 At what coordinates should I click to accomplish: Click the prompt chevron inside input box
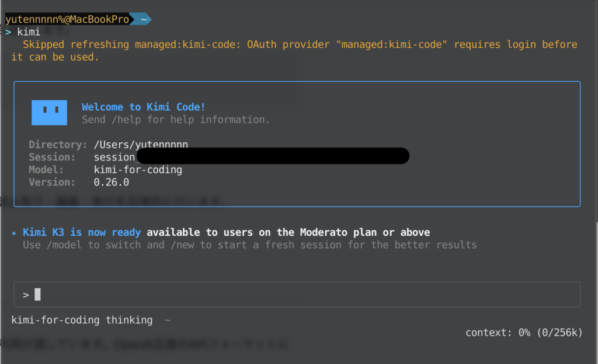point(26,295)
